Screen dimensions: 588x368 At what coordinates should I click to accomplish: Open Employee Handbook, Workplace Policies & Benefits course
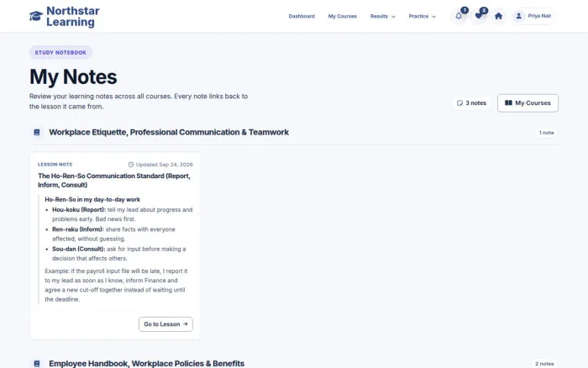tap(147, 364)
